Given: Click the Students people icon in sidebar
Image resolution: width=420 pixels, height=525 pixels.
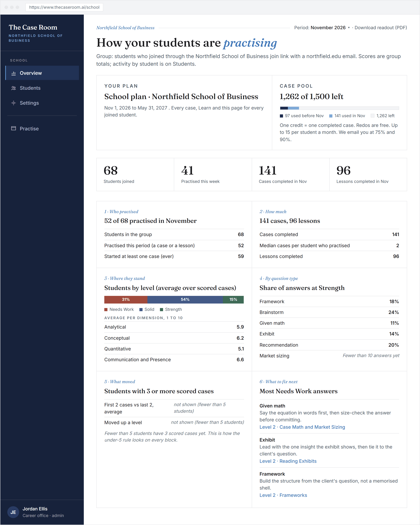Looking at the screenshot, I should tap(14, 88).
